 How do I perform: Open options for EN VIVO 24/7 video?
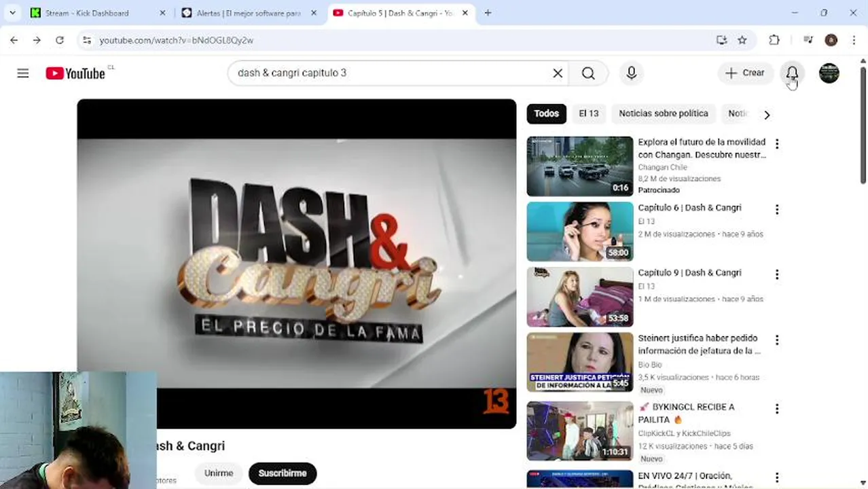(777, 477)
